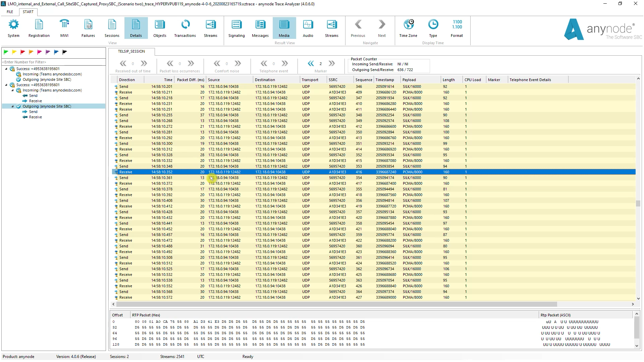The width and height of the screenshot is (644, 362).
Task: Sort by Direction column header
Action: pyautogui.click(x=130, y=80)
